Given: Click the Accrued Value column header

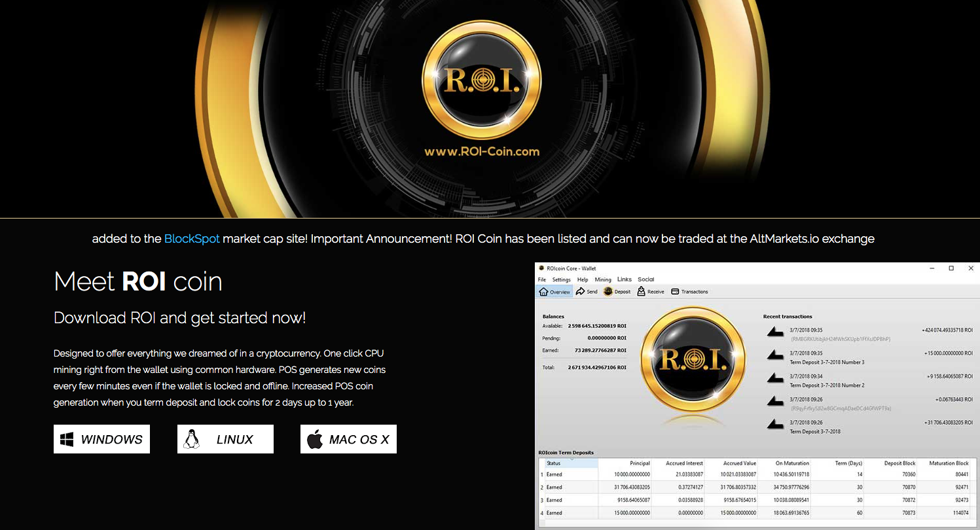Looking at the screenshot, I should (x=733, y=463).
